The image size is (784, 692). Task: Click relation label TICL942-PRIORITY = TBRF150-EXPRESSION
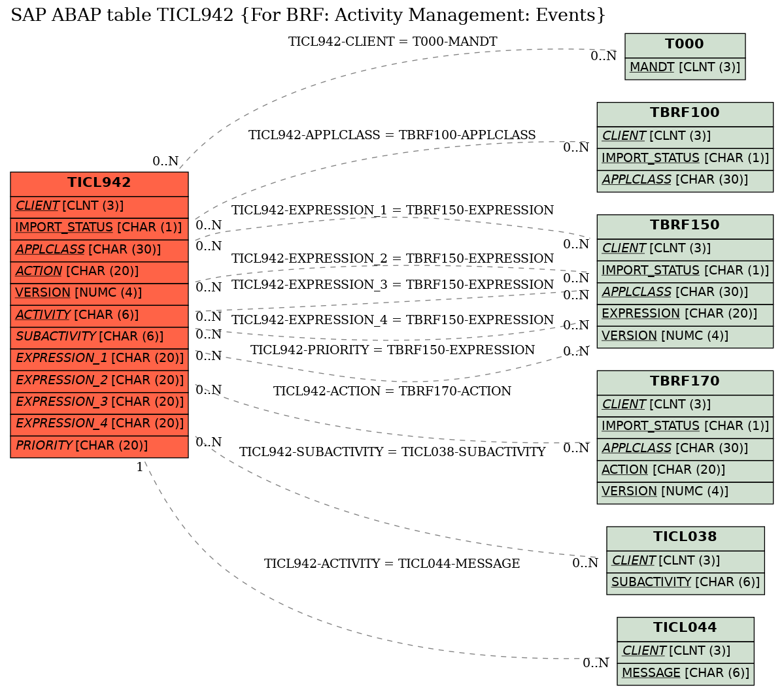pyautogui.click(x=392, y=350)
